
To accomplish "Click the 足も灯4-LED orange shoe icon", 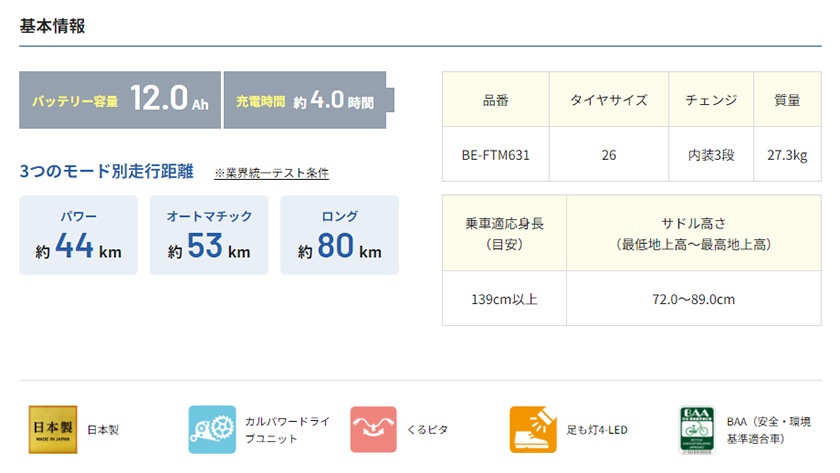I will click(533, 430).
